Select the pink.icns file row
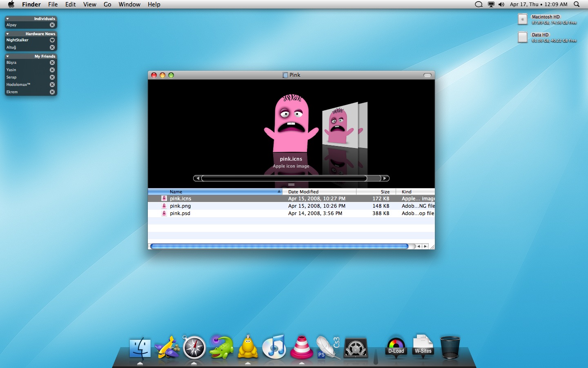This screenshot has width=588, height=368. [291, 199]
